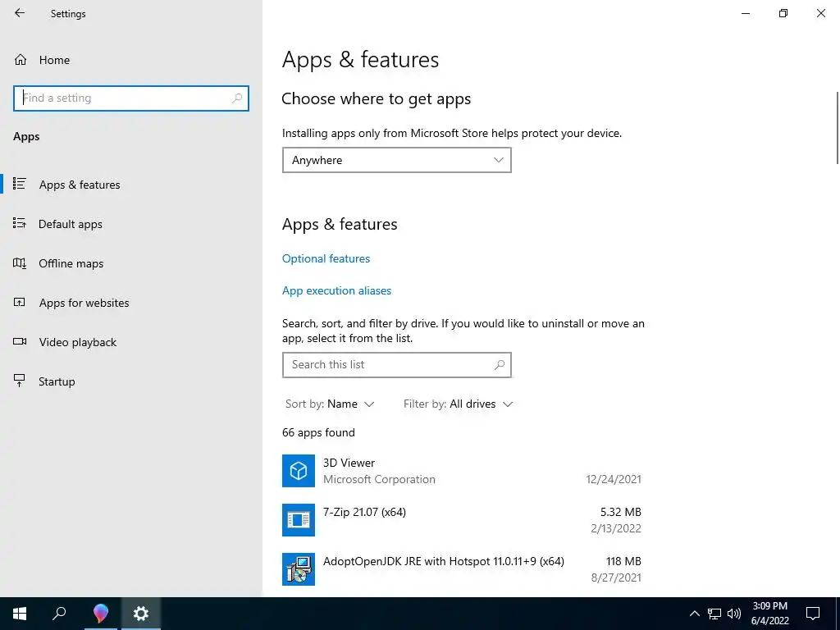The width and height of the screenshot is (840, 630).
Task: Select the 3D Viewer list entry name
Action: tap(349, 463)
